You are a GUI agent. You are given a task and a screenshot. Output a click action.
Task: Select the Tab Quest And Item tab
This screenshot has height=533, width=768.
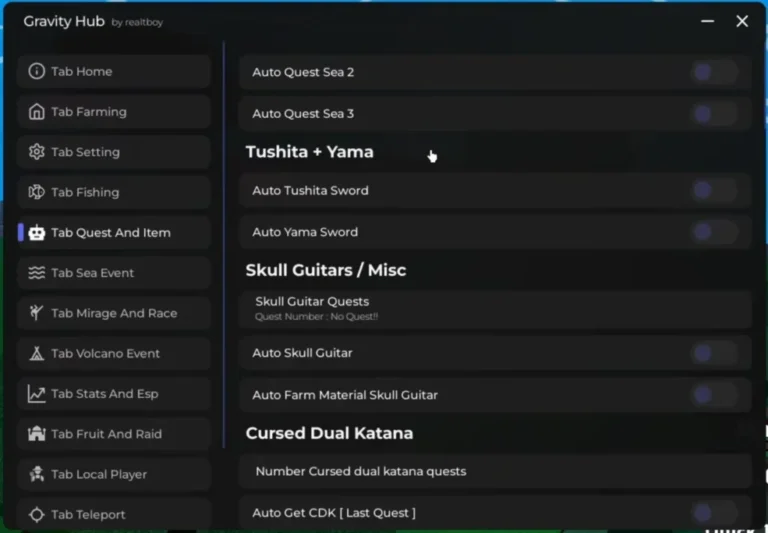coord(114,232)
